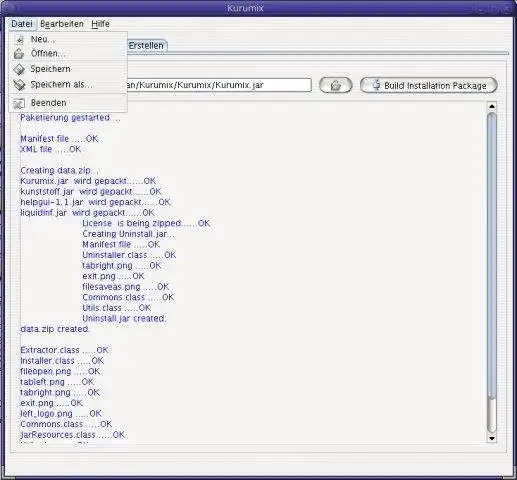
Task: Click 'fileopen.png .....OK' line
Action: pyautogui.click(x=60, y=371)
